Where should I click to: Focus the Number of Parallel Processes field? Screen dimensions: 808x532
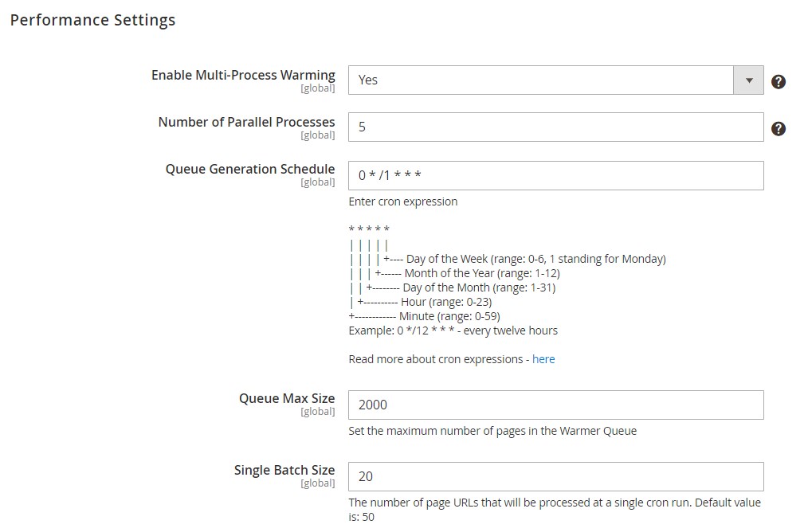pyautogui.click(x=555, y=127)
